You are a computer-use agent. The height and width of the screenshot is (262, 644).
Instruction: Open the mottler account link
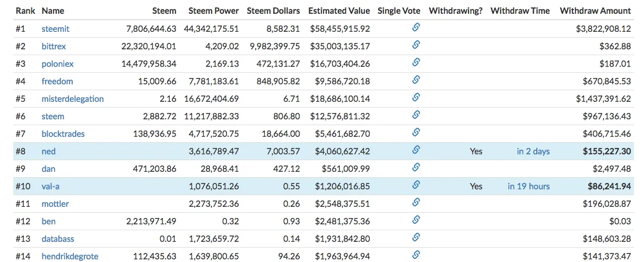55,204
